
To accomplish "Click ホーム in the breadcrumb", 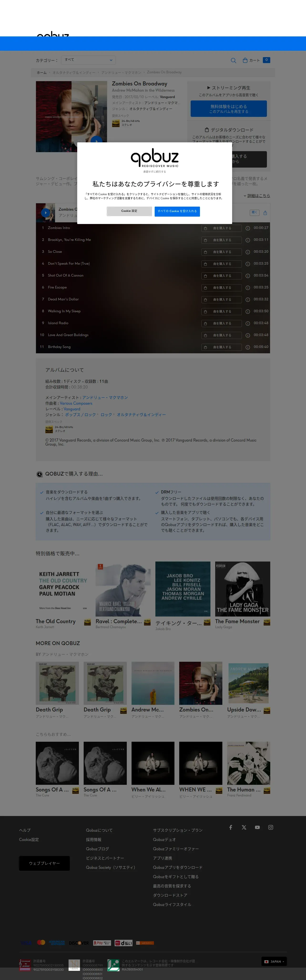I will [41, 73].
